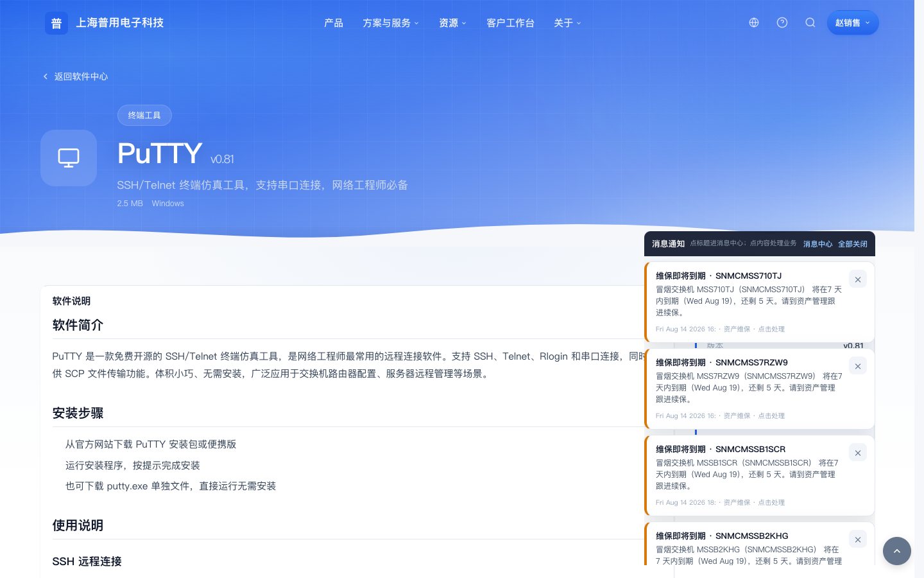Click the body text of MSSB1SCR notification

pyautogui.click(x=748, y=475)
